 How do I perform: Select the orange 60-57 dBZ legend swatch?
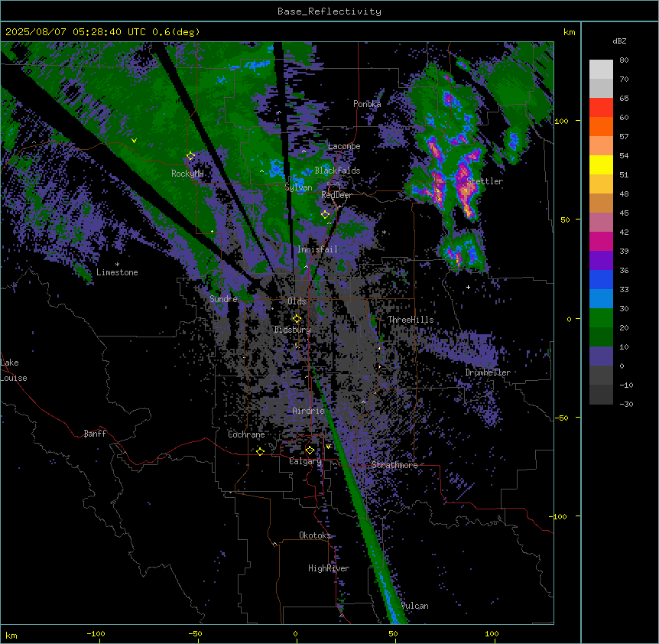[x=601, y=126]
